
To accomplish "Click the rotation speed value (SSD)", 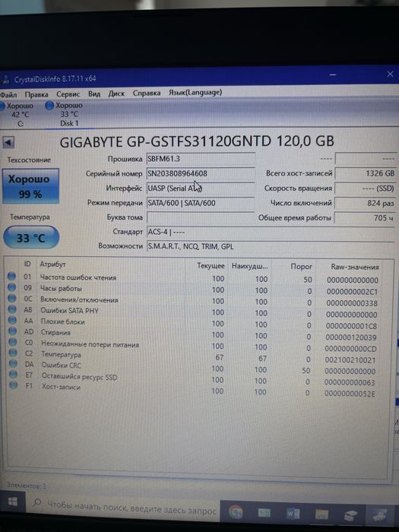I will (365, 188).
